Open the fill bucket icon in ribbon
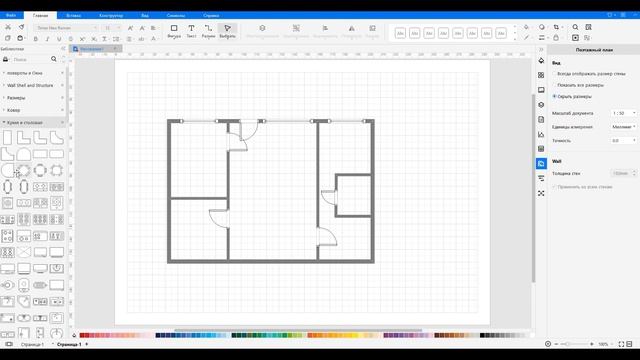 [x=527, y=27]
